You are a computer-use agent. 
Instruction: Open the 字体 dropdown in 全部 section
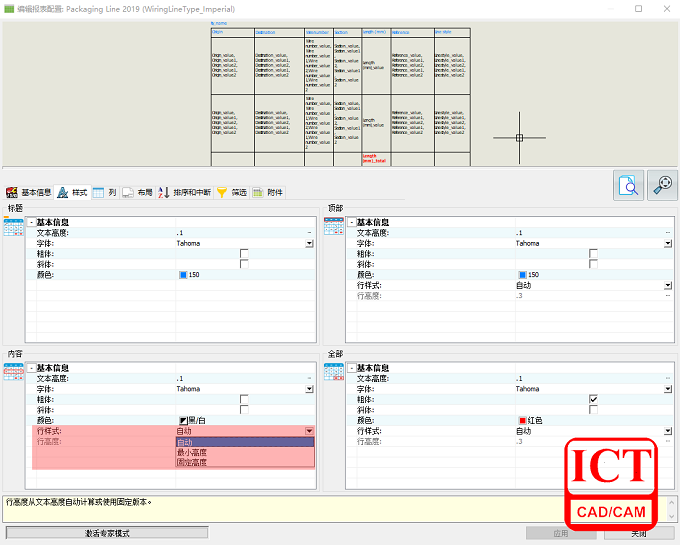pyautogui.click(x=668, y=389)
